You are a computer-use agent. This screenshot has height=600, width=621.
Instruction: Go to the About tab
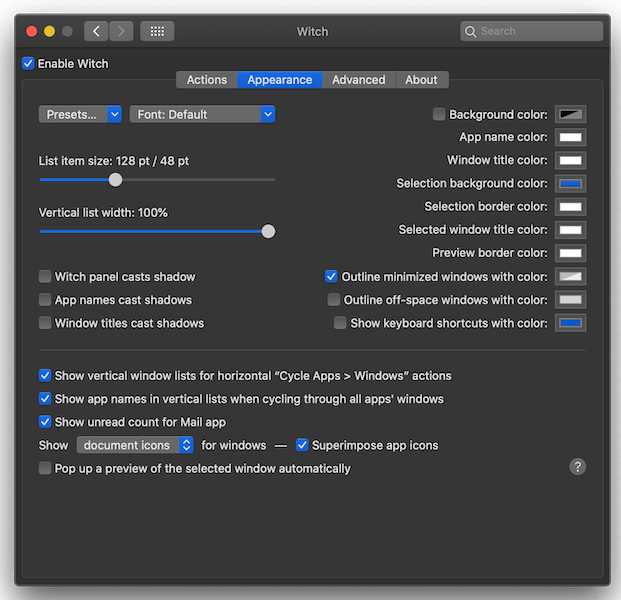[421, 80]
